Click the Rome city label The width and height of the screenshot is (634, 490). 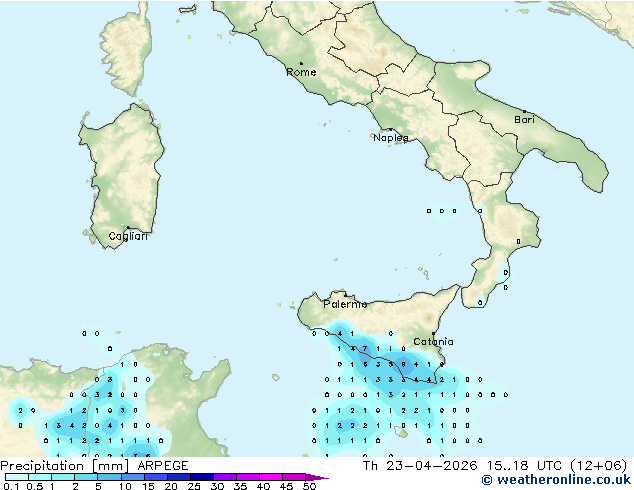coord(301,72)
